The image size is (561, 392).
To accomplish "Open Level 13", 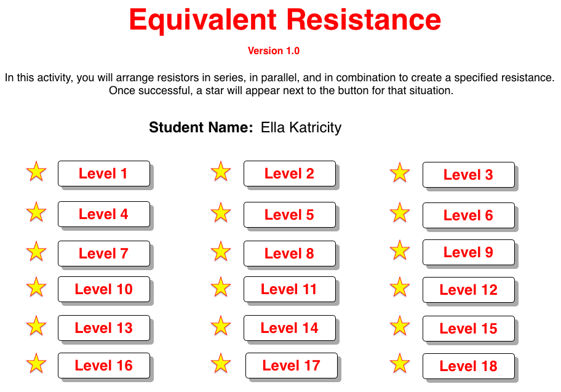I will [103, 327].
